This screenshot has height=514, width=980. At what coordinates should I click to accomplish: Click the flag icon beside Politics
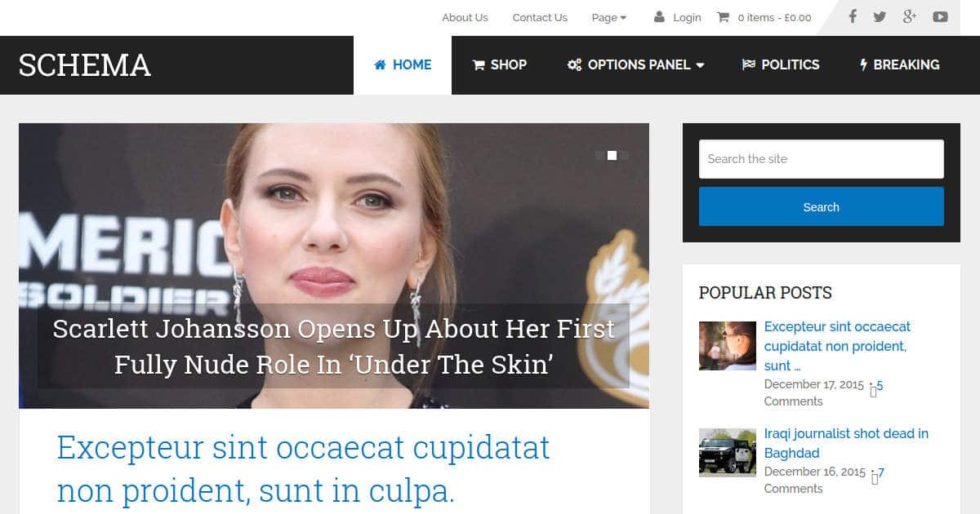(x=748, y=64)
